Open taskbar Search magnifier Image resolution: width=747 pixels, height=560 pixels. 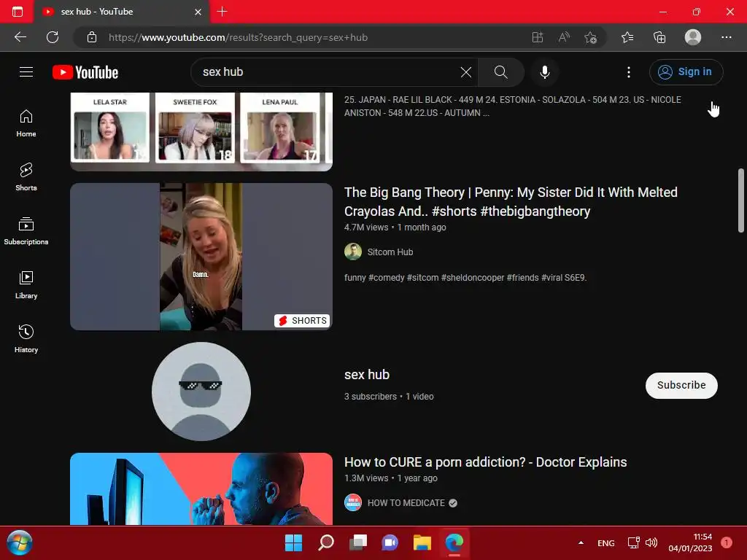(326, 542)
